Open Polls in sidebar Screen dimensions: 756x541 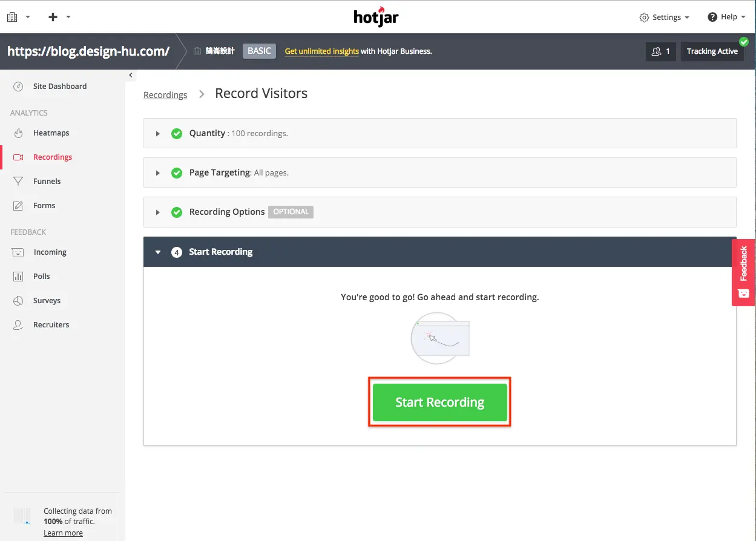click(42, 277)
